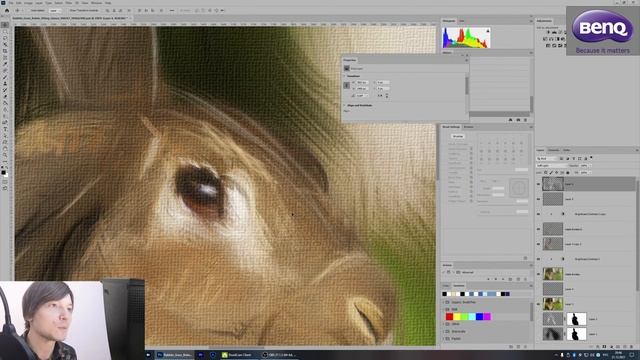Click the Actions panel Stop button
Image resolution: width=640 pixels, height=360 pixels.
point(489,279)
